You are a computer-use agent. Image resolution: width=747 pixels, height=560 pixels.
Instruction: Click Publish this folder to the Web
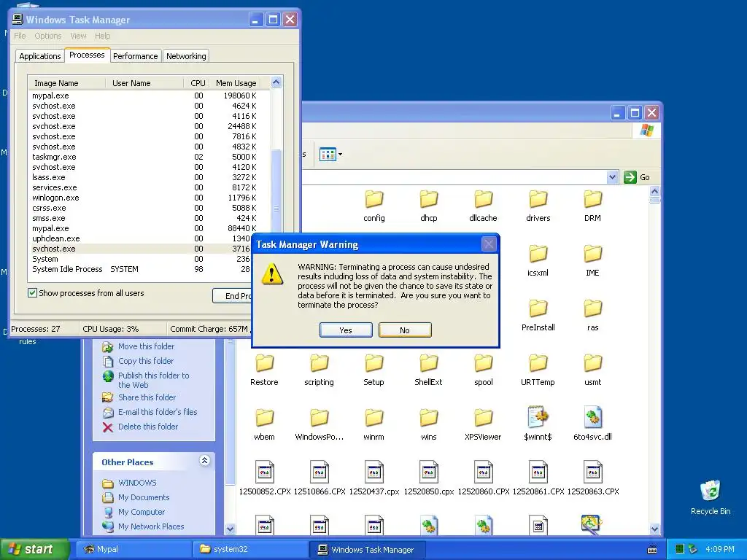pos(153,380)
